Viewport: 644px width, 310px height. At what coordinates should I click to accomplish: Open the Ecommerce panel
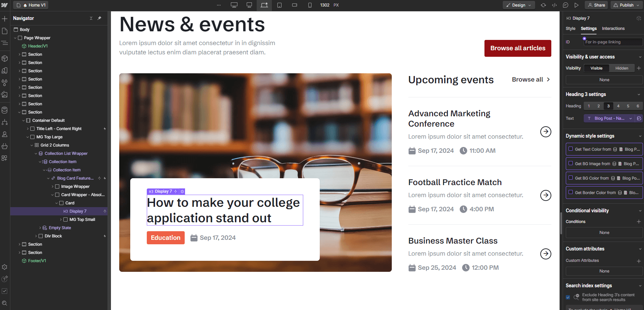(x=5, y=146)
